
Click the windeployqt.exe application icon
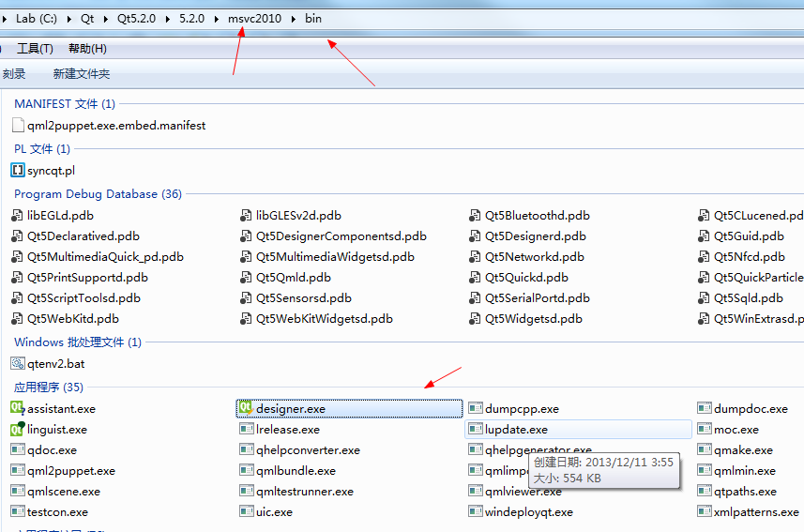476,511
